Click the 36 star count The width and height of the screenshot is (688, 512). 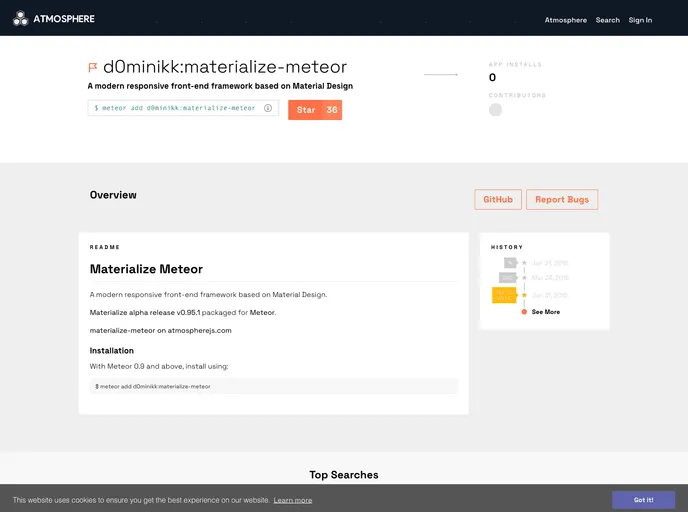coord(332,110)
